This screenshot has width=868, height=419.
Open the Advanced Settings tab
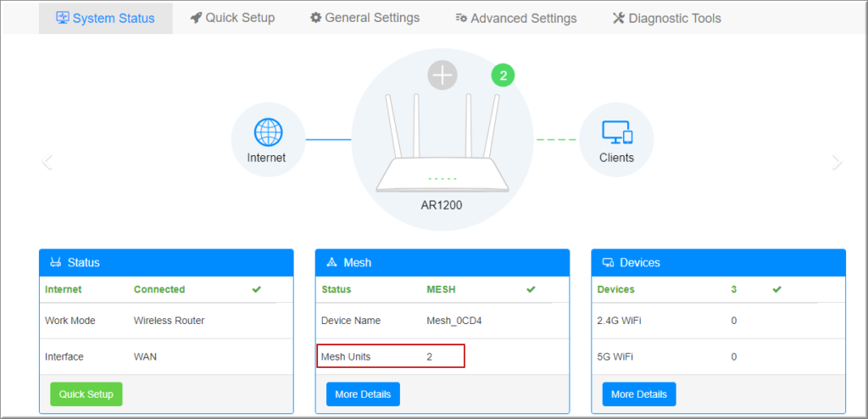[515, 18]
